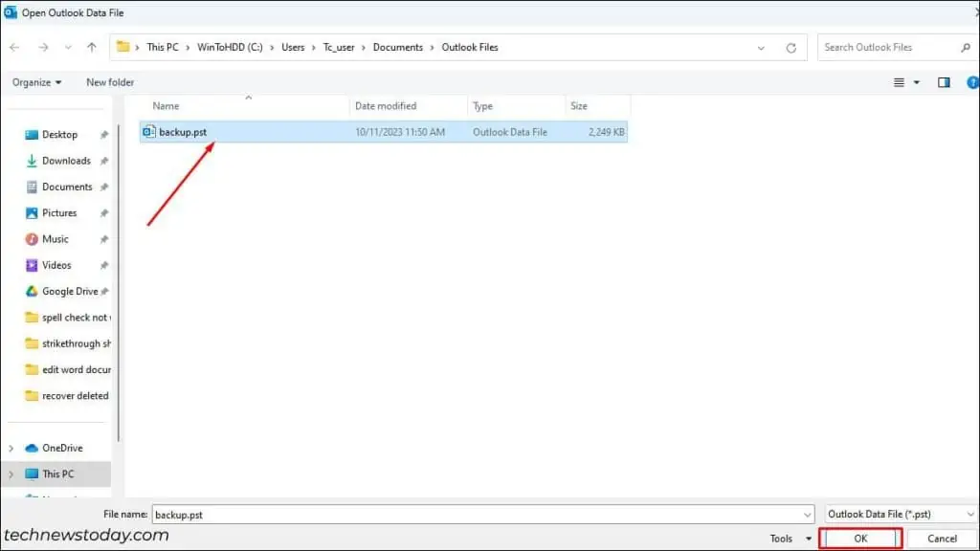Click the Forward navigation arrow
The width and height of the screenshot is (980, 551).
point(44,46)
